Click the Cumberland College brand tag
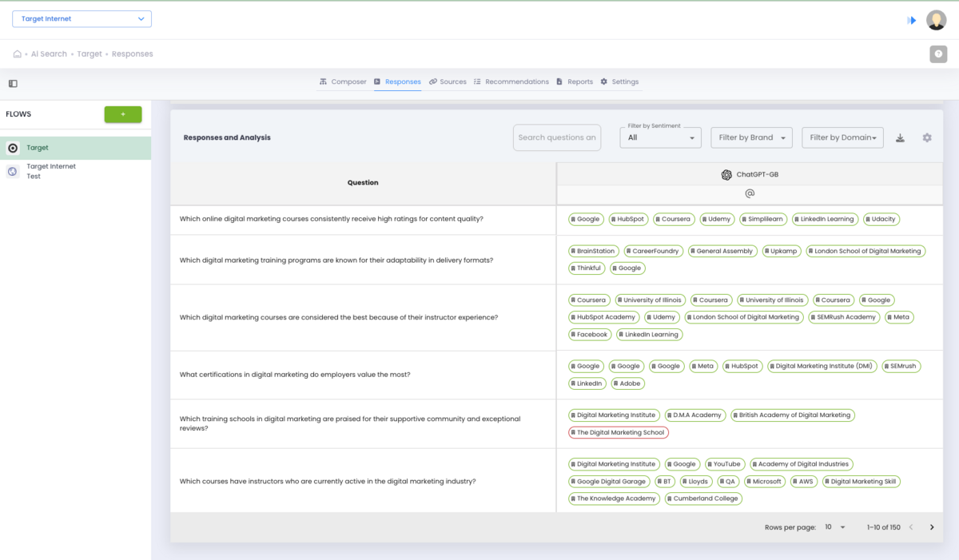959x560 pixels. (x=704, y=498)
